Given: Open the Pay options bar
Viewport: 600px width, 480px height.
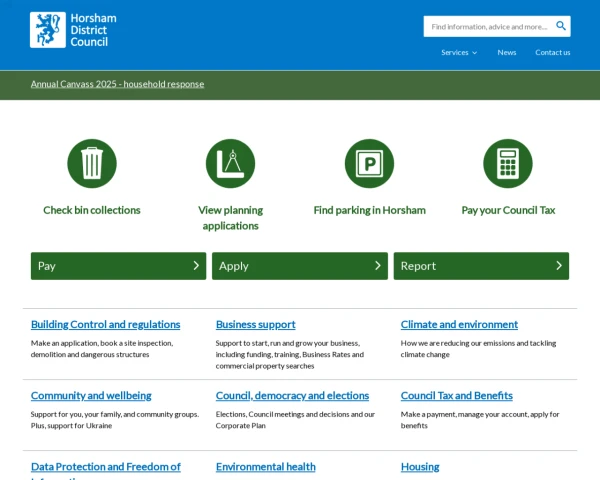Looking at the screenshot, I should click(119, 266).
